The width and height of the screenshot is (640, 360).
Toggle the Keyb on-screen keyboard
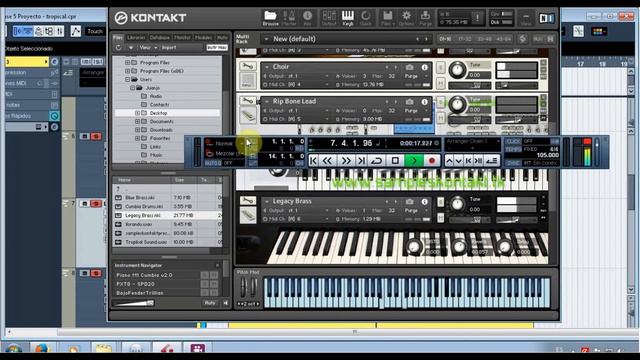(x=348, y=18)
